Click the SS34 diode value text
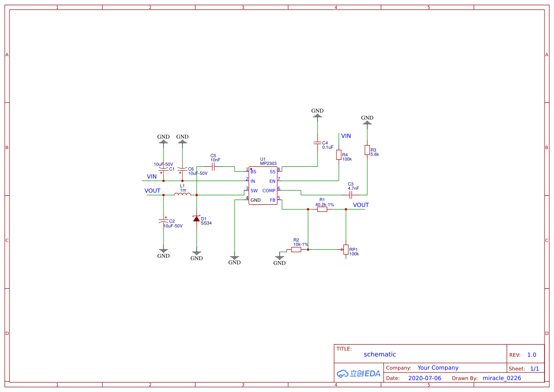The width and height of the screenshot is (554, 392). (x=206, y=223)
